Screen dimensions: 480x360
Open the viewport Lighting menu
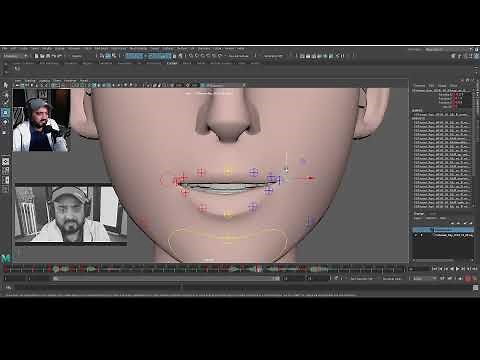tap(44, 81)
